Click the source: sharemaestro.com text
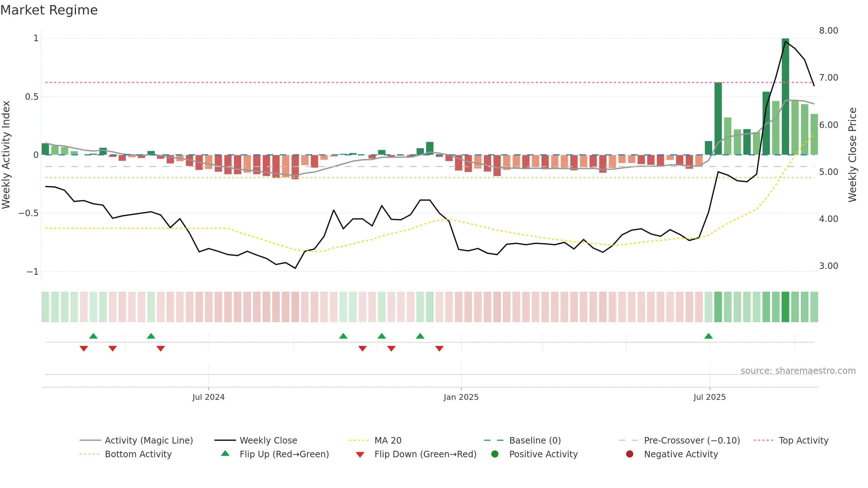 pos(798,371)
